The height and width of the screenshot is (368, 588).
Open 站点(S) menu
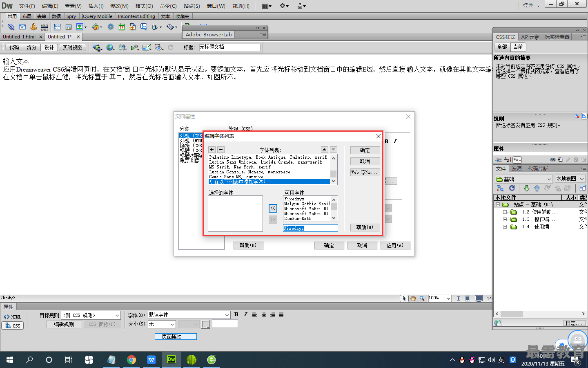click(192, 6)
